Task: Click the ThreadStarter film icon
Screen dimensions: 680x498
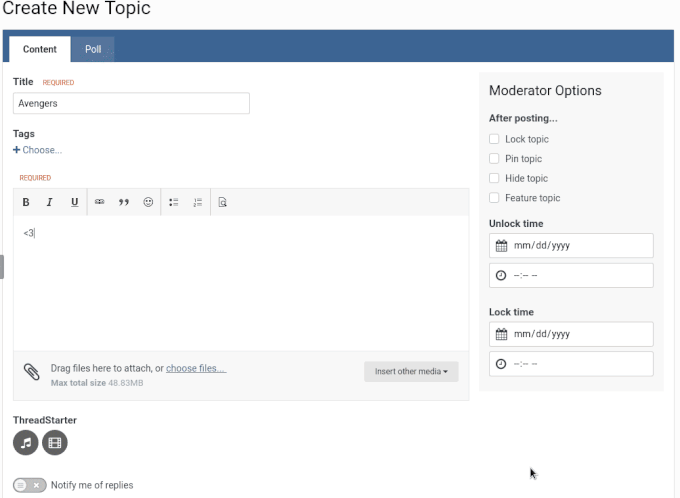Action: click(55, 441)
